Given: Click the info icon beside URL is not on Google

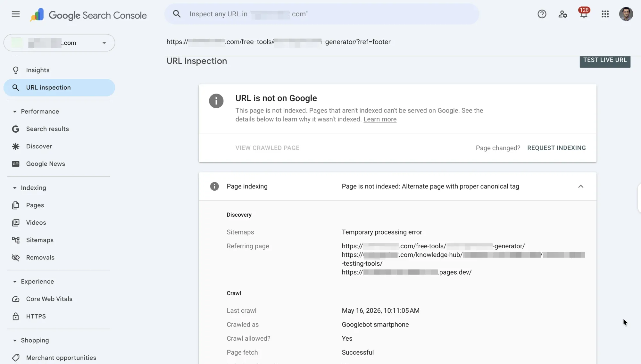Looking at the screenshot, I should (216, 101).
